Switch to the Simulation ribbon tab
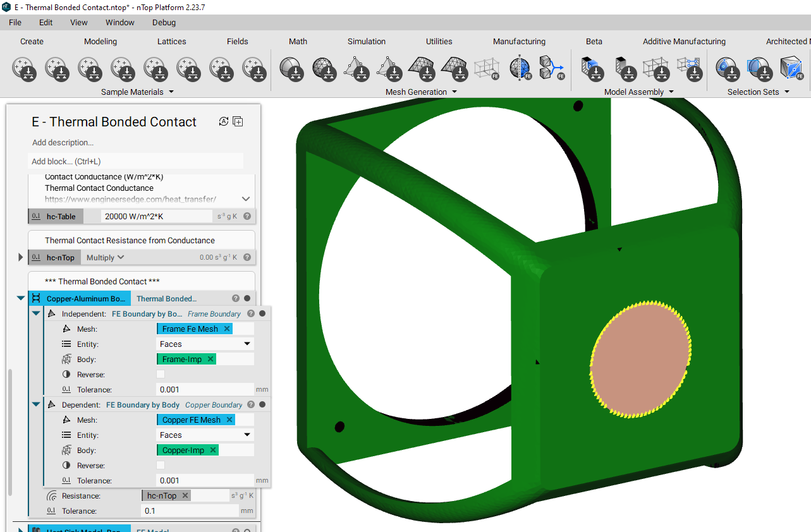 [x=367, y=41]
